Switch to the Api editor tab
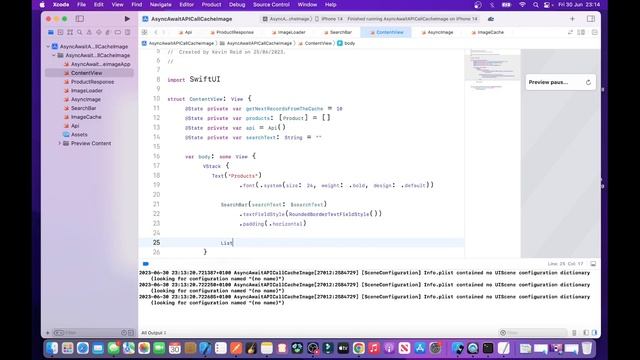 (x=186, y=32)
